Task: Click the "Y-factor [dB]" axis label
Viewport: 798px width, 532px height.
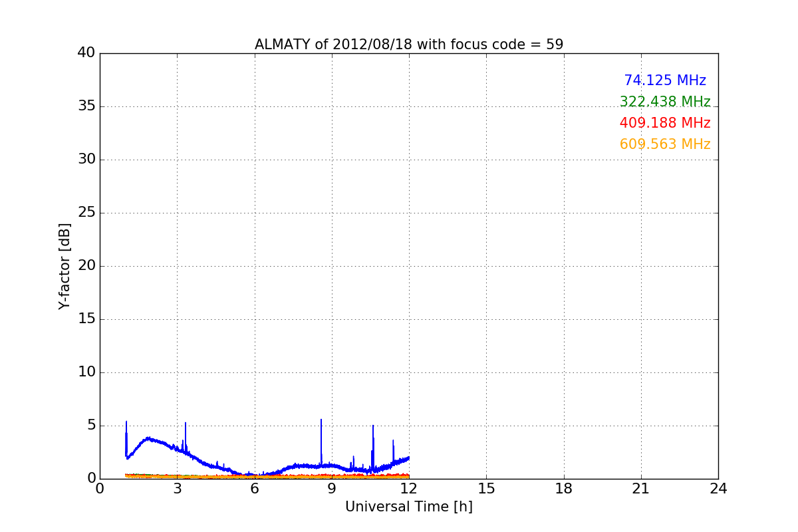Action: click(65, 266)
